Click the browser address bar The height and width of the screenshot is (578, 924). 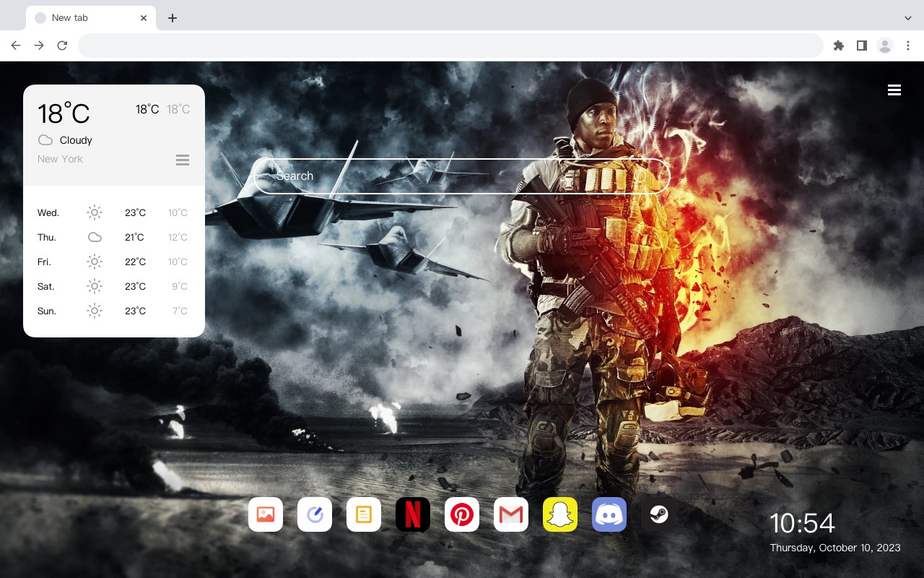pos(450,46)
